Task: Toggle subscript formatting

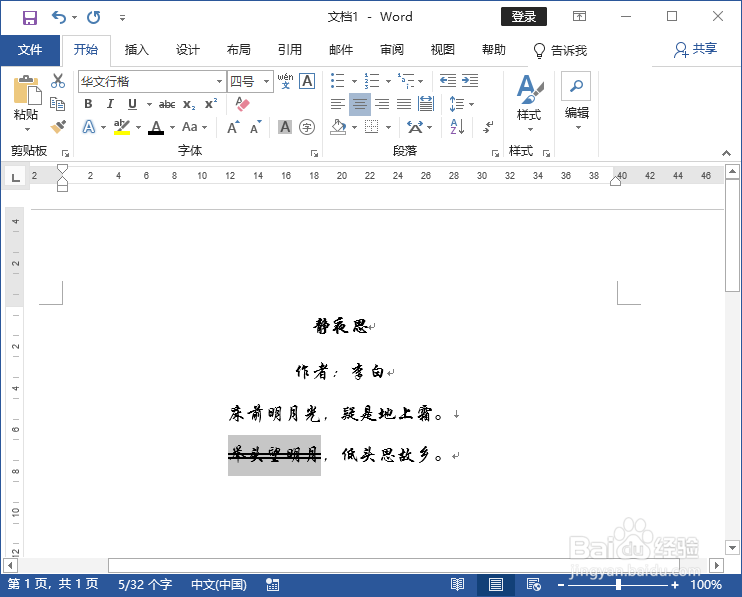Action: pos(189,104)
